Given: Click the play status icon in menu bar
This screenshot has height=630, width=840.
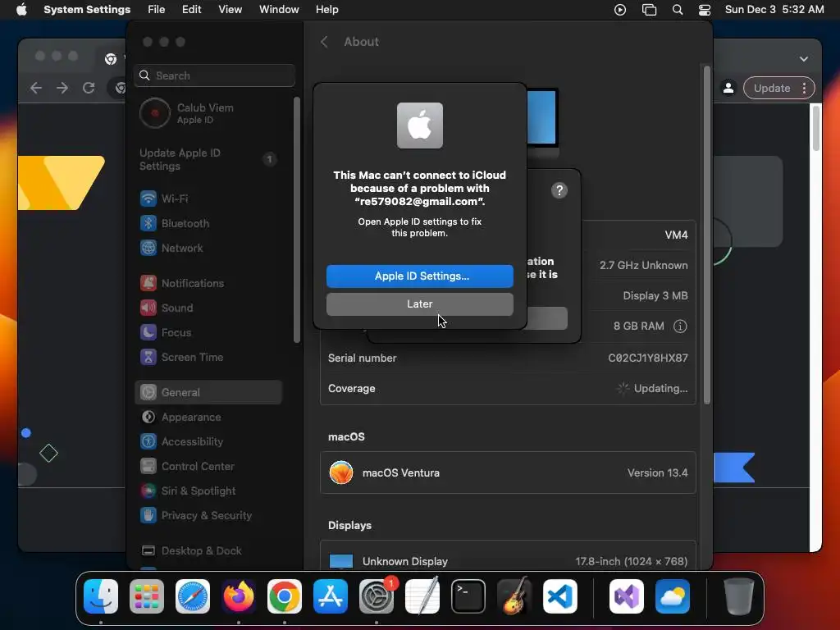Looking at the screenshot, I should pos(620,10).
